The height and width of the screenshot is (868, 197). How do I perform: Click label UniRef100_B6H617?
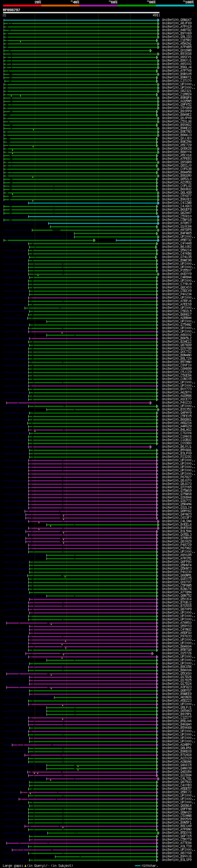point(177,314)
